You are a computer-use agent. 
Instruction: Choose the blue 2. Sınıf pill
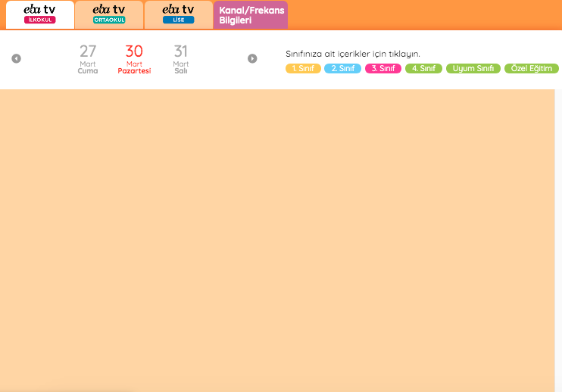(x=342, y=69)
